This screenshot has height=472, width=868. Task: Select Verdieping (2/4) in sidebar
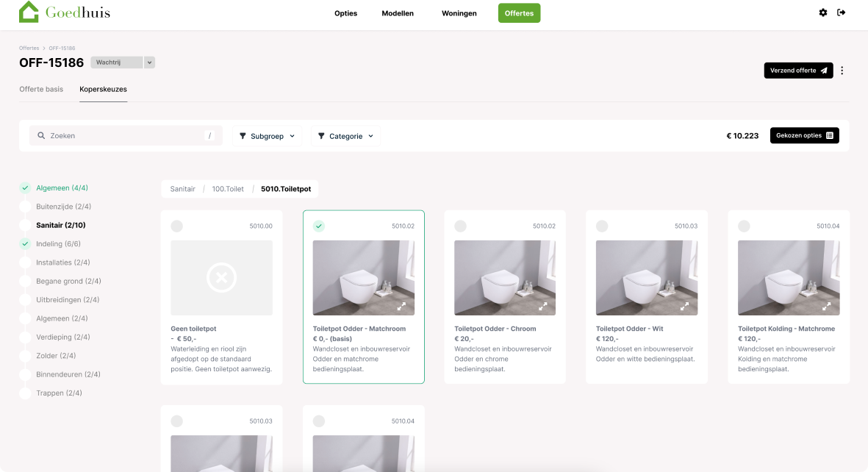[x=63, y=337]
